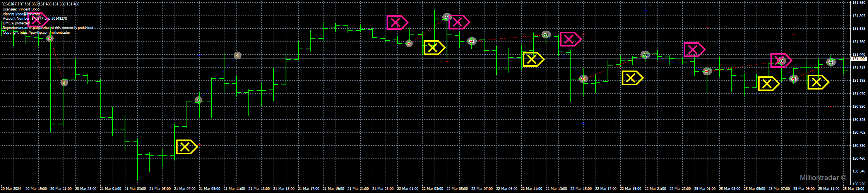Click the '22 Mar 17:00' time label
Screen dimensions: 868x193
(x=606, y=189)
